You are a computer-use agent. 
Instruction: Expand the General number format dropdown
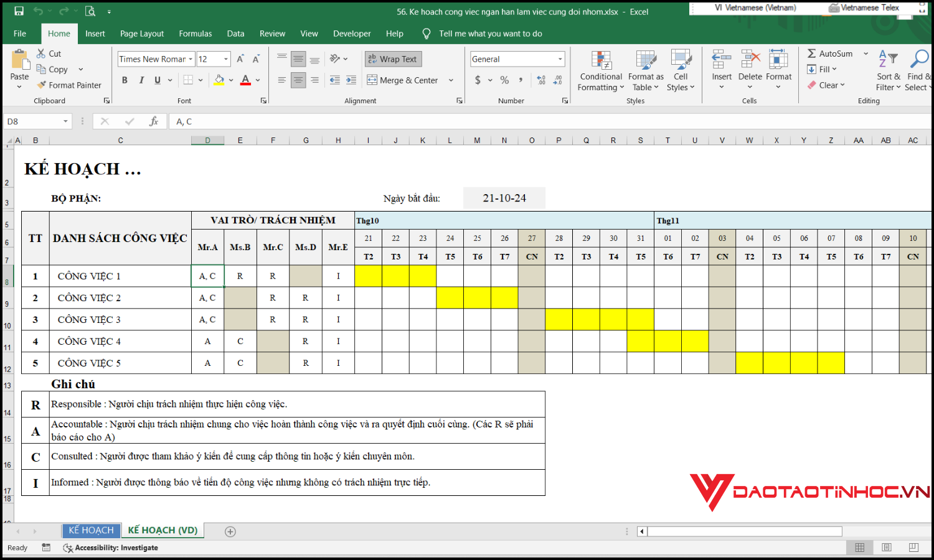(560, 59)
